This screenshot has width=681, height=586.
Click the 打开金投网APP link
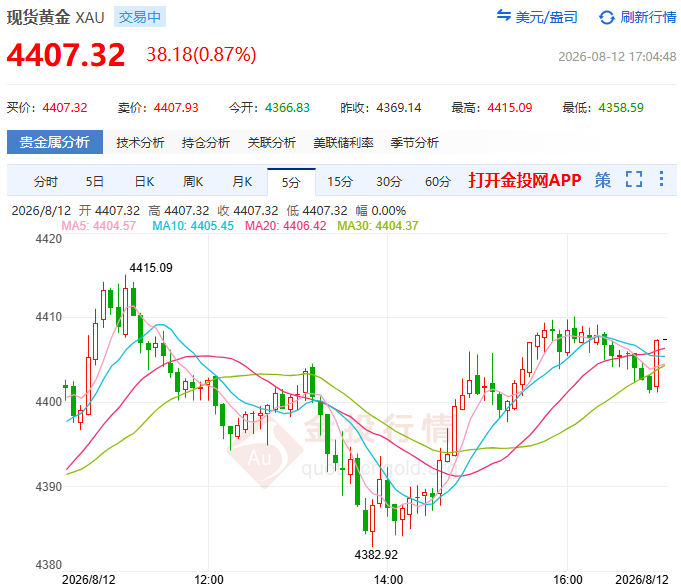[525, 180]
